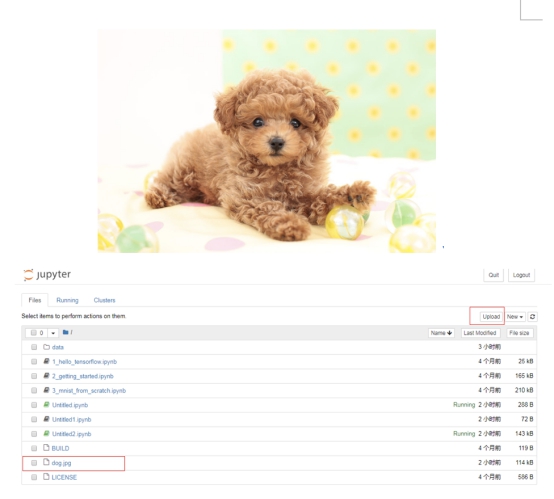Click the data folder icon
This screenshot has height=499, width=554.
[x=46, y=347]
